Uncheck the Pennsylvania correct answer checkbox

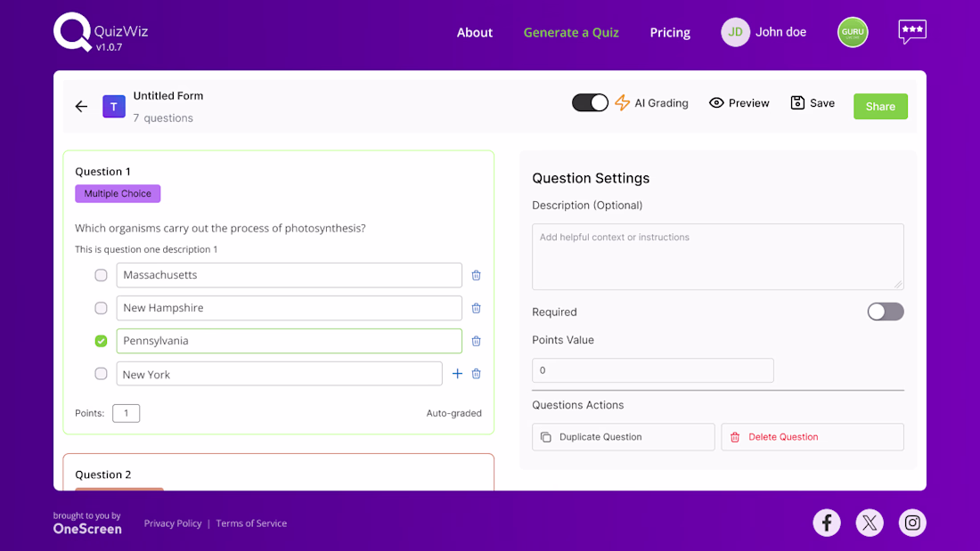(x=101, y=341)
